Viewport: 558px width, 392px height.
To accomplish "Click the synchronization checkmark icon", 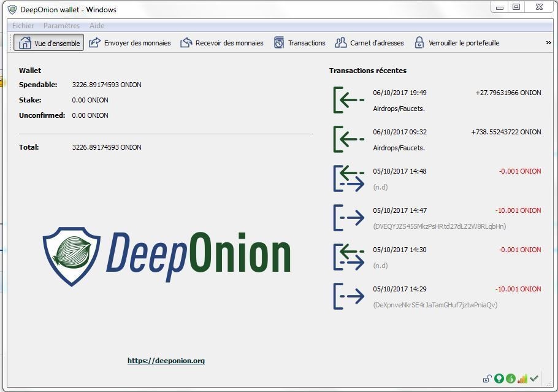I will pos(534,379).
